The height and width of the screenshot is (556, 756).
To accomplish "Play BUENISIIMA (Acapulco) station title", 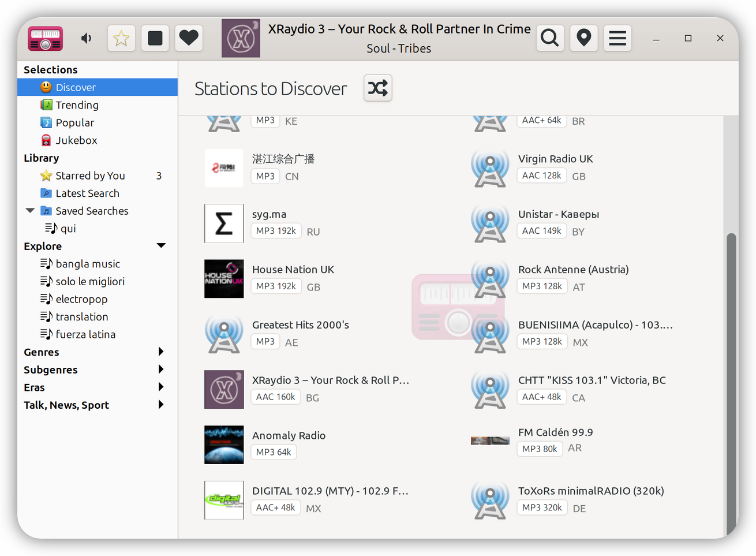I will 596,325.
